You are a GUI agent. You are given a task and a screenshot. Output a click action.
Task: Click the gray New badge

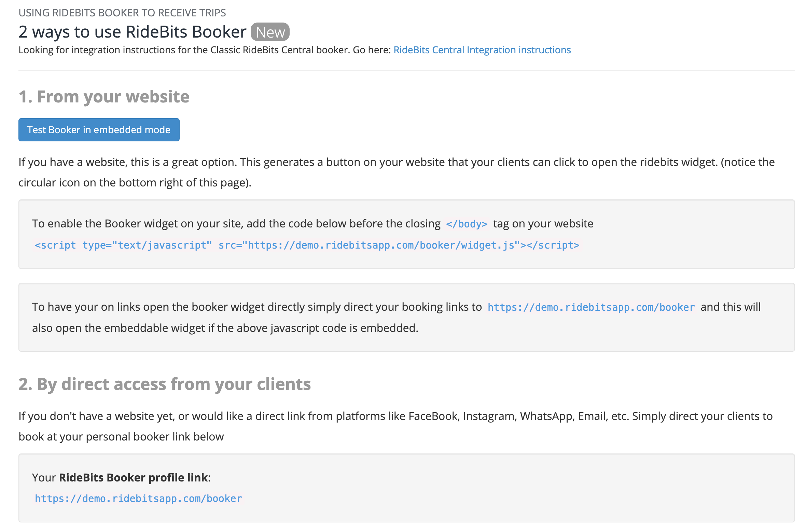pos(270,32)
